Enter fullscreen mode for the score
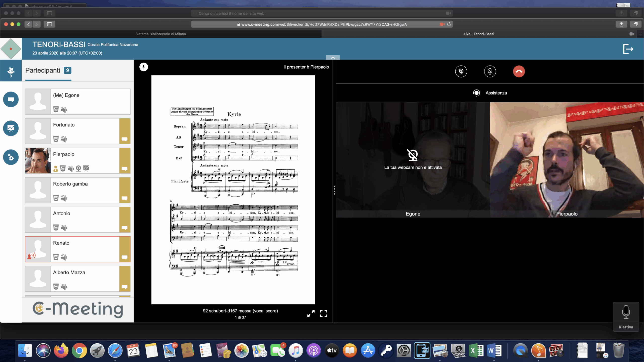 (x=324, y=313)
